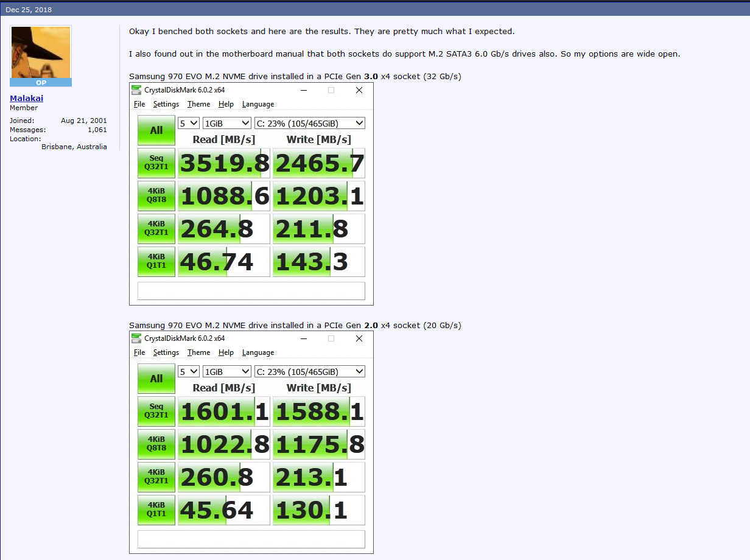
Task: Run the 4KiB Q1T1 test in the Gen 3.0 window
Action: [156, 262]
